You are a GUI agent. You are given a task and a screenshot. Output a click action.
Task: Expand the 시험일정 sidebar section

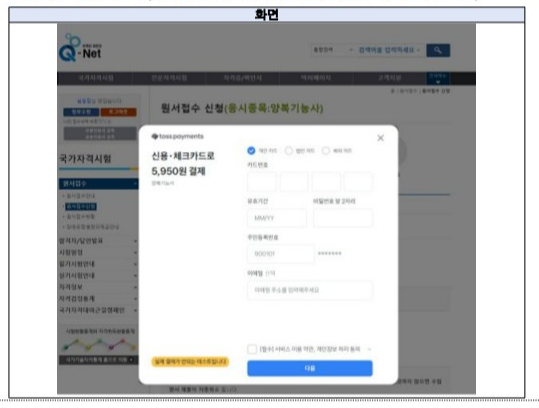(x=99, y=253)
